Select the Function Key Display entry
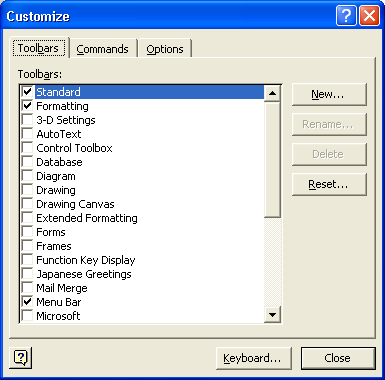This screenshot has width=385, height=380. click(x=86, y=260)
